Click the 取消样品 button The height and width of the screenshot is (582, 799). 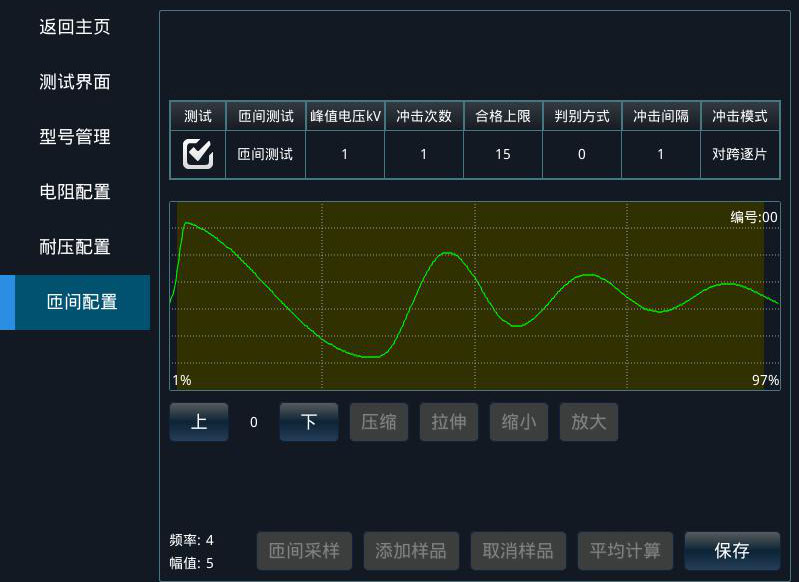tap(518, 551)
